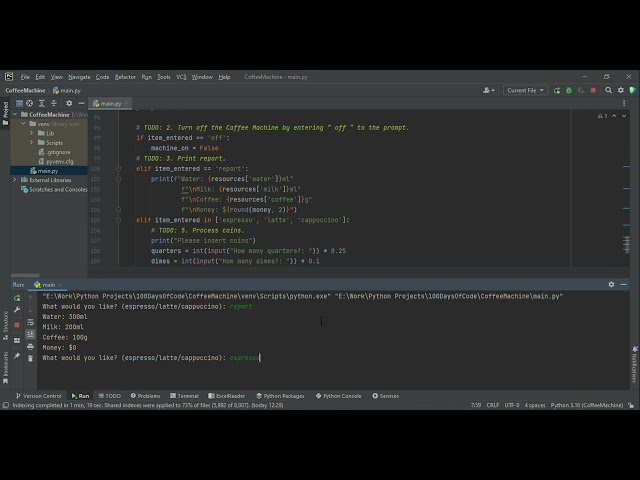Click the Print icon in Run console
This screenshot has height=480, width=640.
(30, 347)
